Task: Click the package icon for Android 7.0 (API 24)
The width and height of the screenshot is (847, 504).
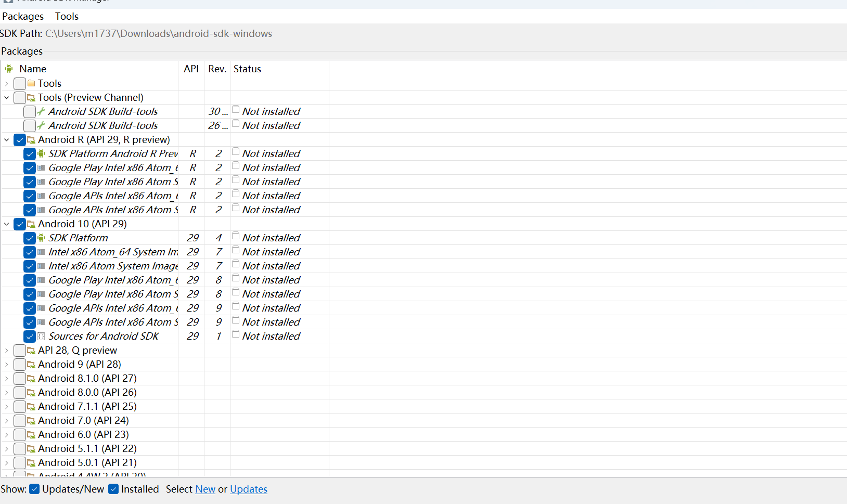Action: tap(31, 421)
